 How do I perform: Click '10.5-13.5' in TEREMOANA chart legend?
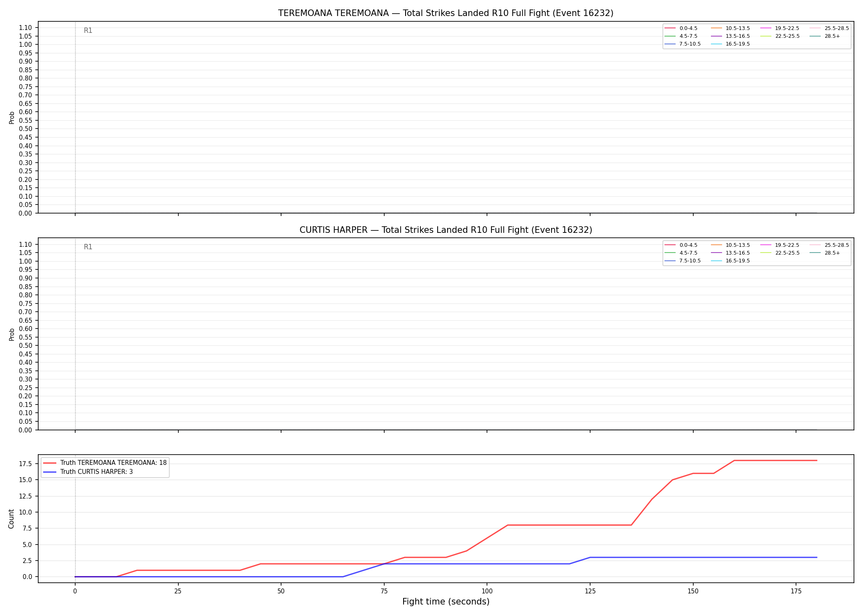point(738,28)
